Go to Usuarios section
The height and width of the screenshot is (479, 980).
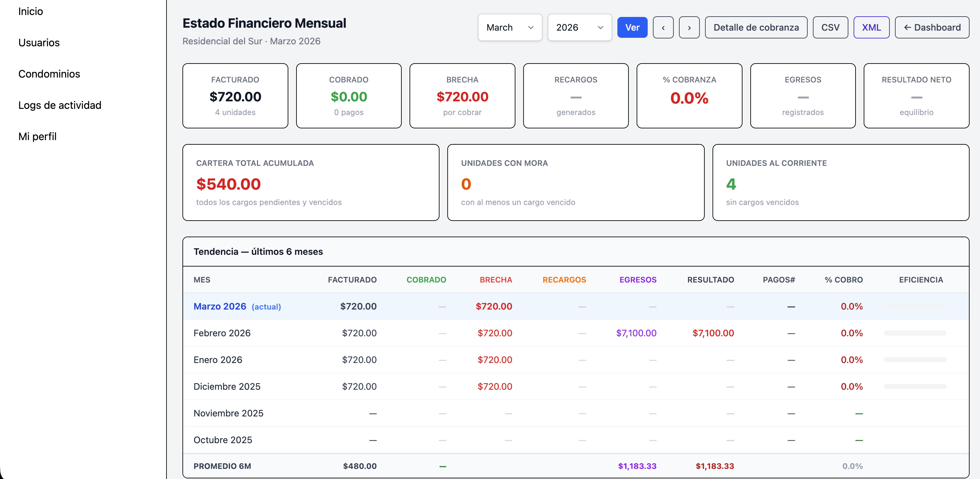39,43
